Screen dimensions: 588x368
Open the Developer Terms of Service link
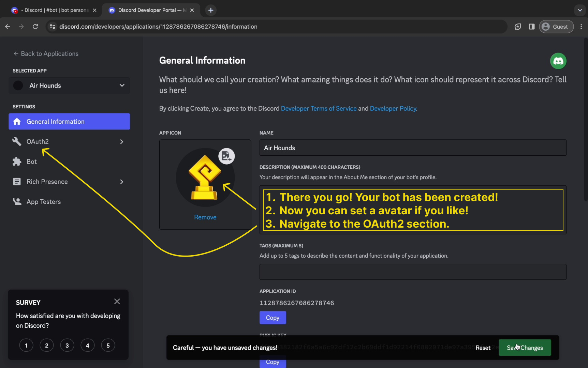pyautogui.click(x=319, y=108)
